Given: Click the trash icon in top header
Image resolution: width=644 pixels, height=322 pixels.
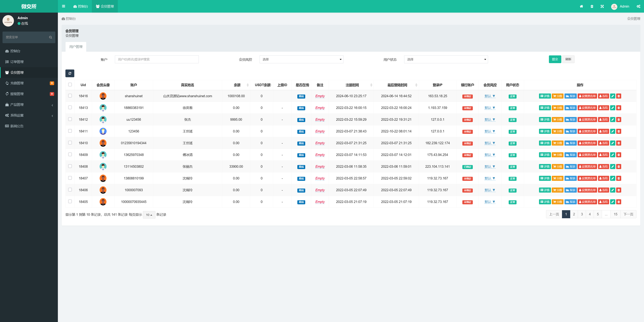Looking at the screenshot, I should tap(592, 6).
